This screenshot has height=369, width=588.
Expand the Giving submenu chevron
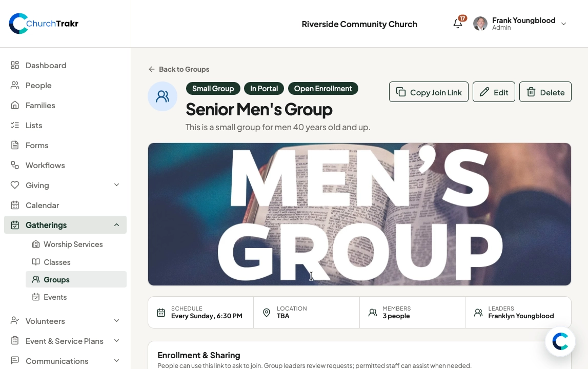(x=116, y=185)
